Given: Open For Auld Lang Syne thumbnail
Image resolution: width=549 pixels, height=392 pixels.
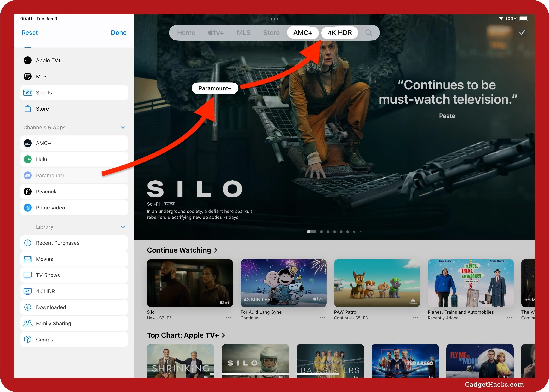Looking at the screenshot, I should 283,283.
